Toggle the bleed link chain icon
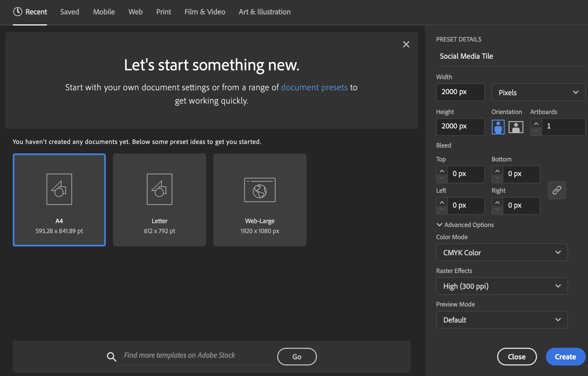 [x=557, y=190]
